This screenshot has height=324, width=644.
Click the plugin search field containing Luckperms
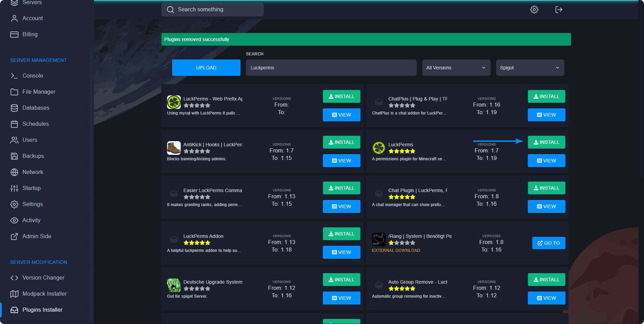pyautogui.click(x=331, y=68)
